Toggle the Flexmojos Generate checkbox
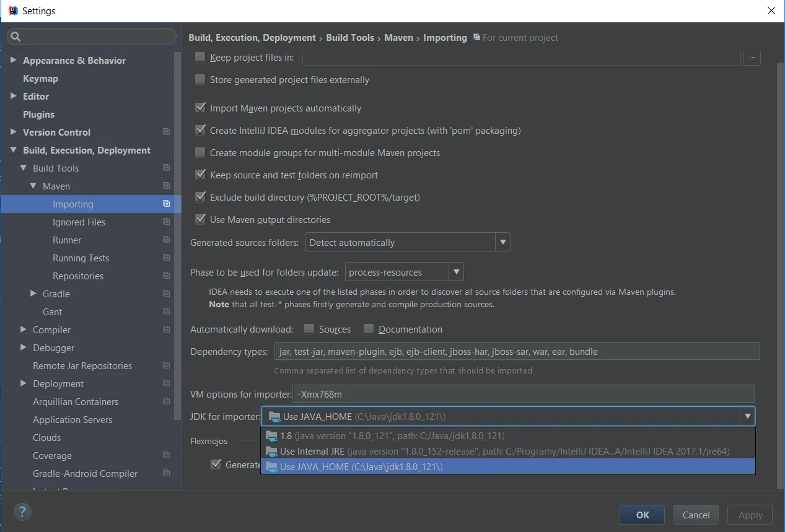The height and width of the screenshot is (532, 785). pyautogui.click(x=216, y=464)
